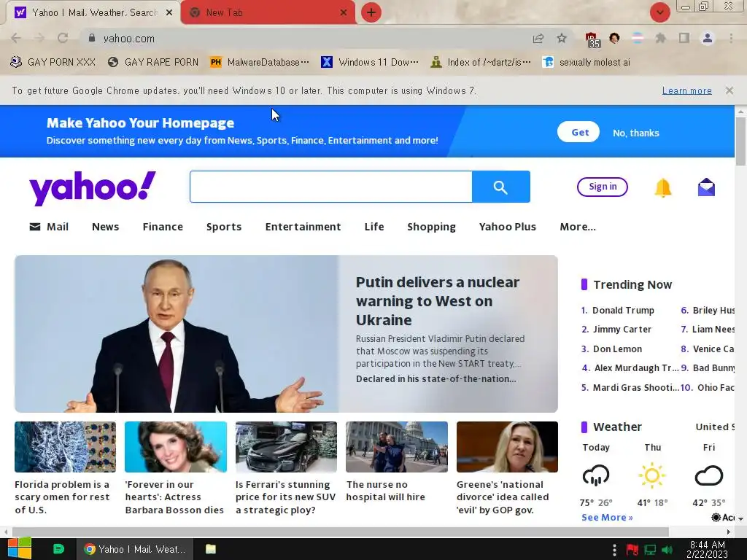Open the MalwareDatabase bookmark
The height and width of the screenshot is (560, 747).
[x=260, y=63]
